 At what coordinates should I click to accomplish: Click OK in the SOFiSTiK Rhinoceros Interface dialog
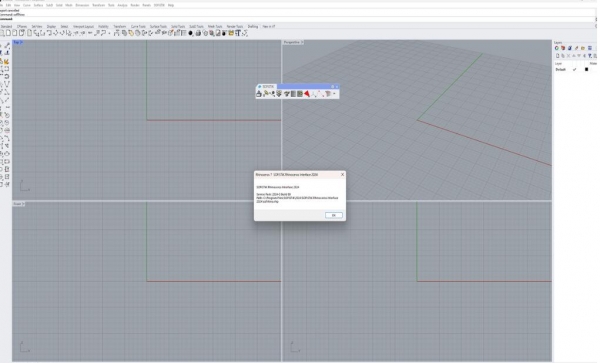click(333, 215)
